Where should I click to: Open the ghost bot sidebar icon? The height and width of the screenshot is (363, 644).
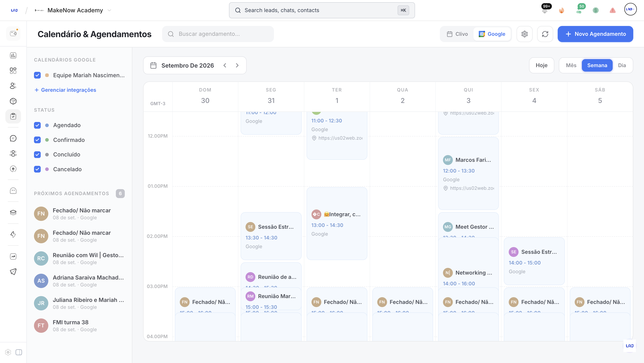pyautogui.click(x=13, y=191)
